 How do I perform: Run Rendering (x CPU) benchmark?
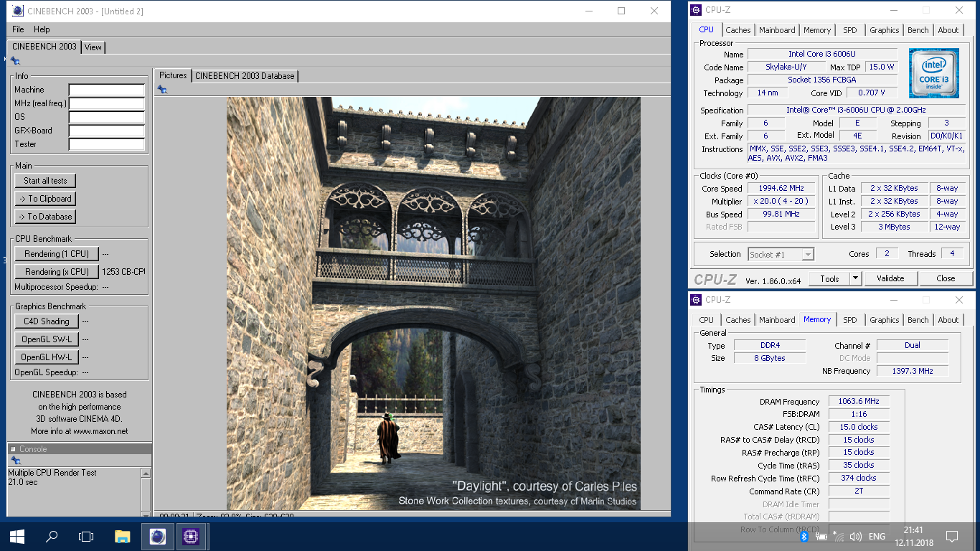tap(57, 272)
